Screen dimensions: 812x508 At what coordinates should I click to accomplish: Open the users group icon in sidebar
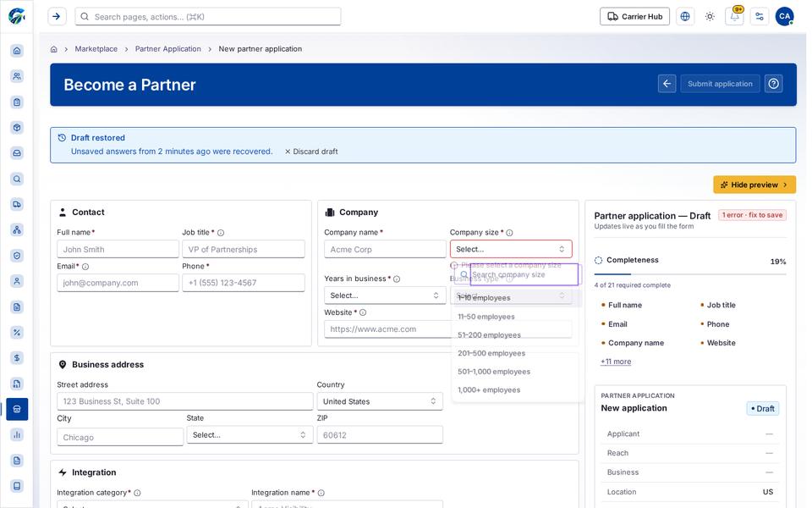tap(17, 76)
